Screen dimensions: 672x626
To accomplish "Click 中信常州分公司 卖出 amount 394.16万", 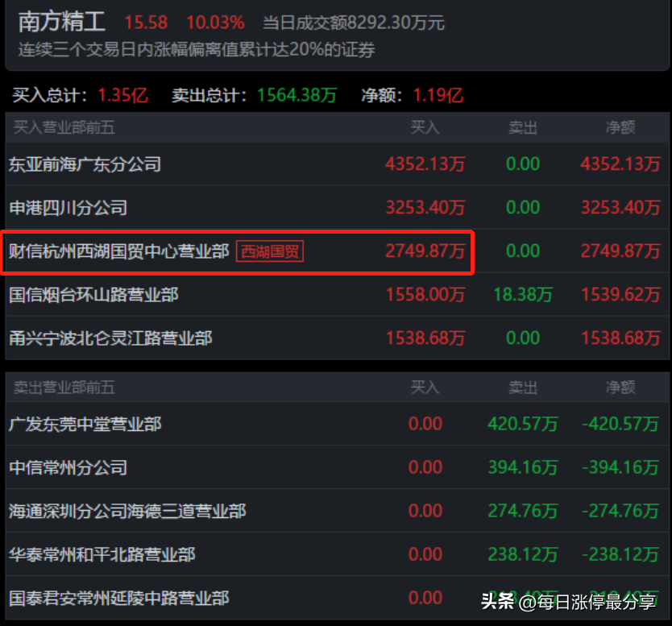I will pos(523,467).
